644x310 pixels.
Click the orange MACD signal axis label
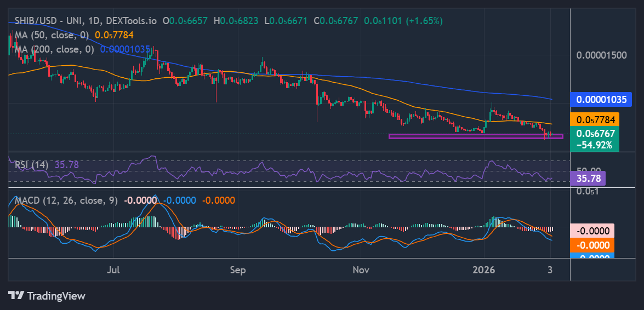pos(592,245)
